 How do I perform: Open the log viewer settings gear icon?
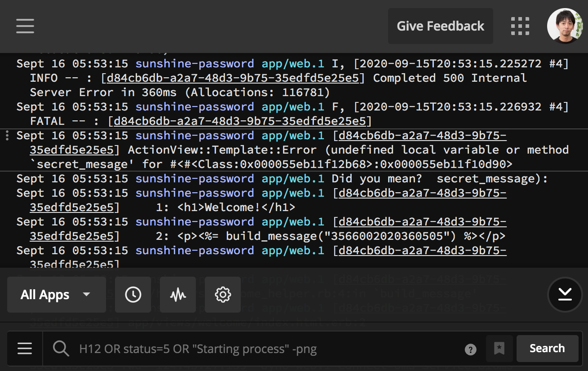(x=223, y=295)
